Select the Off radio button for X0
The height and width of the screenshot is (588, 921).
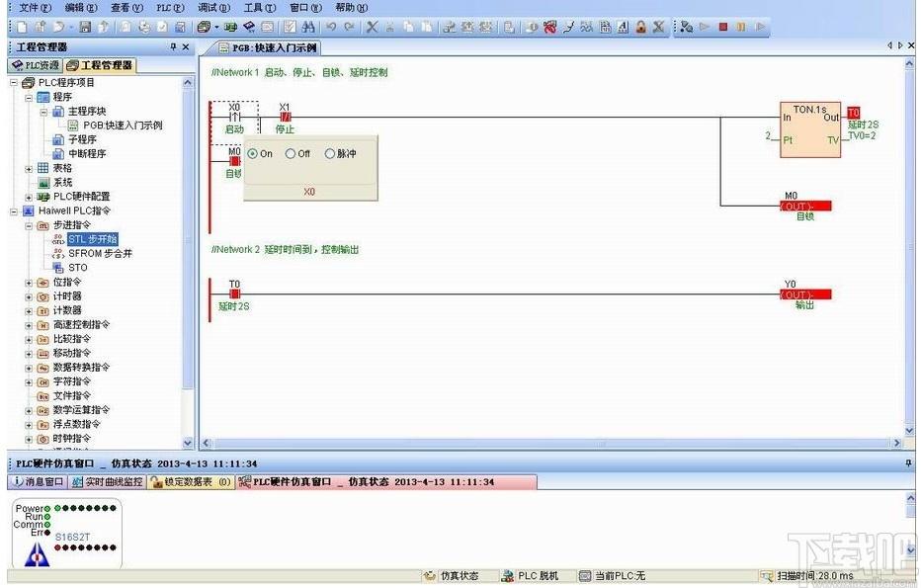[291, 154]
